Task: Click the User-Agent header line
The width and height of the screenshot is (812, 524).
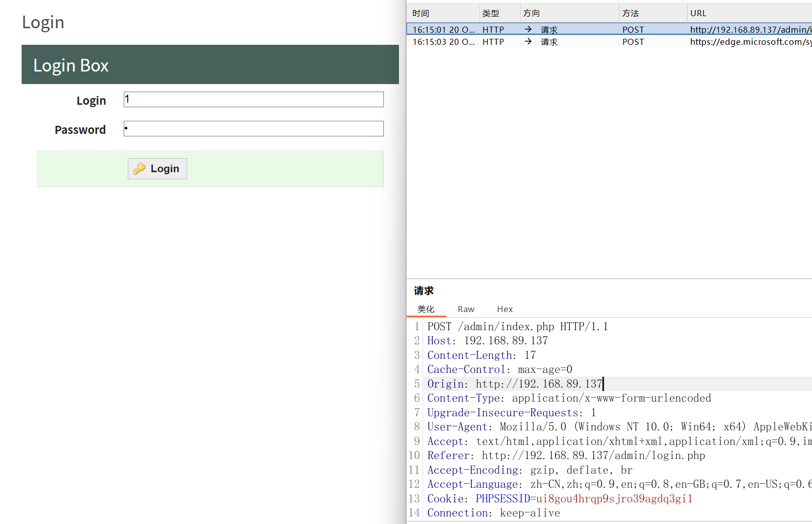Action: (x=619, y=427)
